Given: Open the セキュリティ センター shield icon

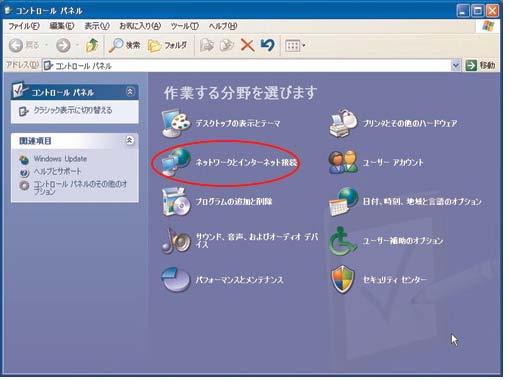Looking at the screenshot, I should (342, 279).
